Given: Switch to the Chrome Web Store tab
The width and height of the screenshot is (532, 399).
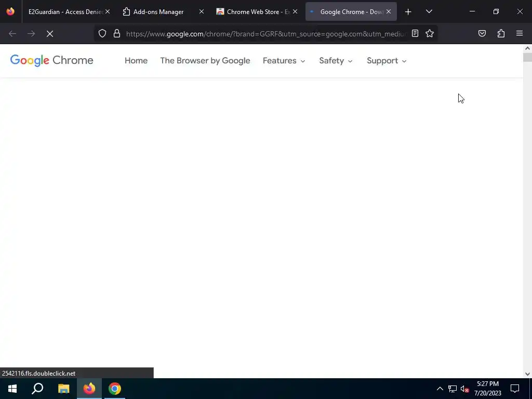Looking at the screenshot, I should point(257,11).
